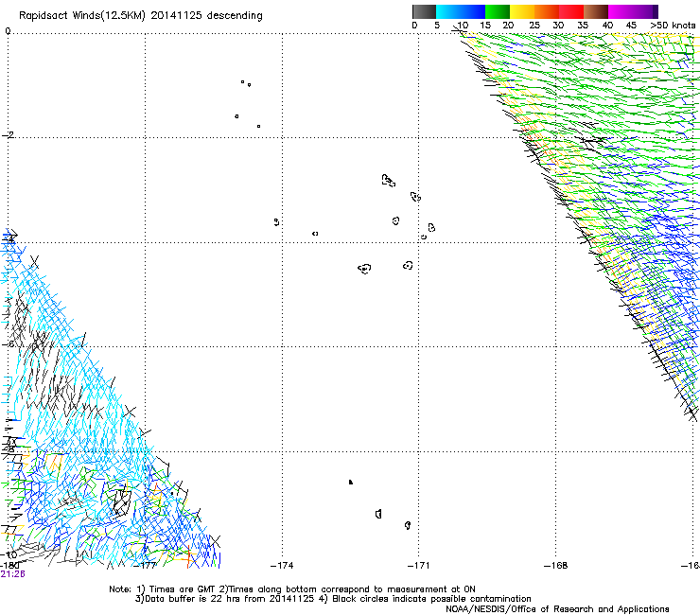
Task: Click the '-177' longitude label
Action: click(146, 566)
